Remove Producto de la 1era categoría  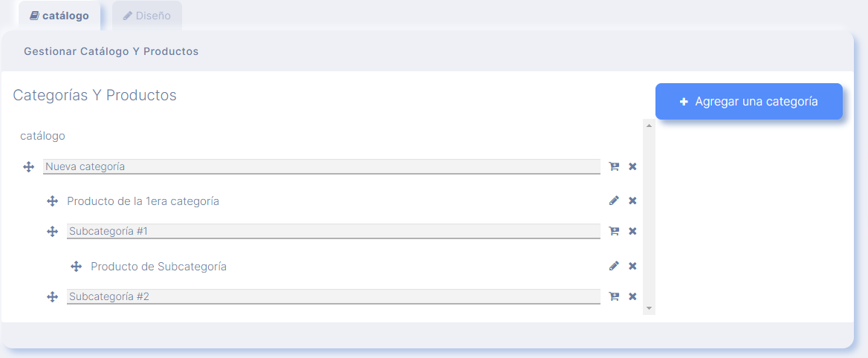632,201
